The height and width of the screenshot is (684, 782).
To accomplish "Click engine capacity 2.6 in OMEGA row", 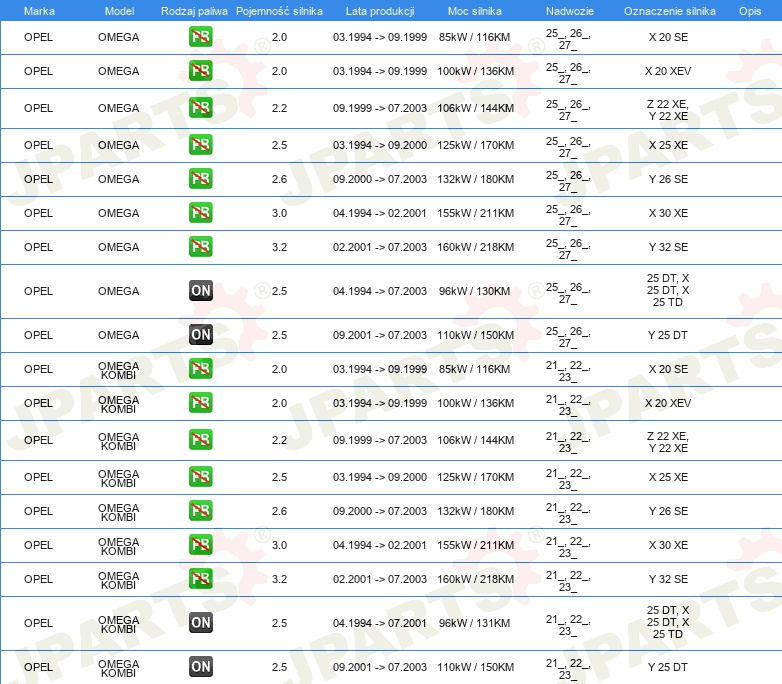I will click(279, 179).
